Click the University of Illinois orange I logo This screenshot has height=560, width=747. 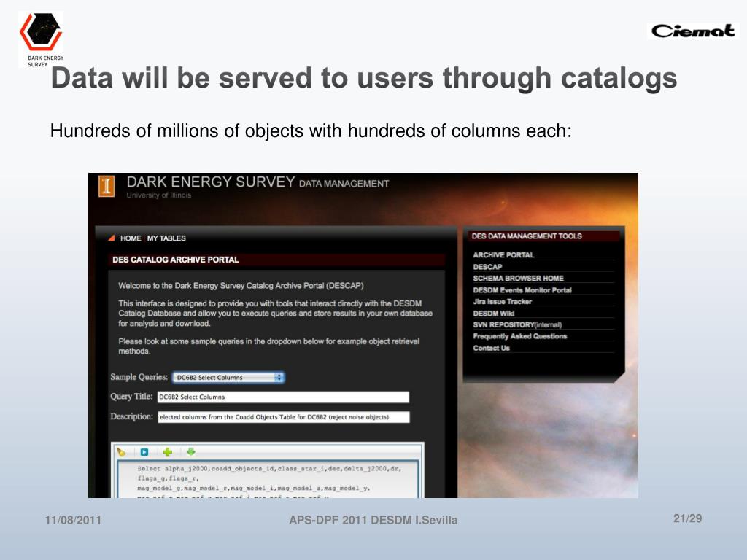(x=107, y=186)
